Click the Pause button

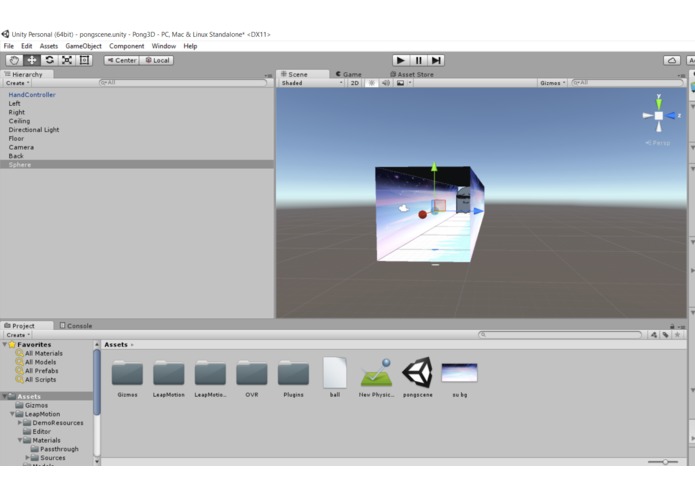coord(418,60)
